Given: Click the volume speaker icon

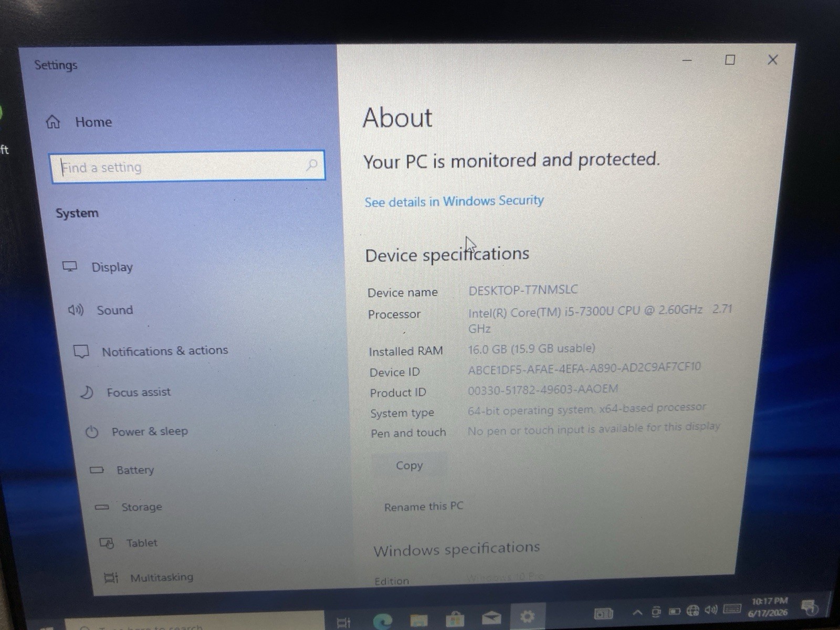Looking at the screenshot, I should [x=711, y=610].
